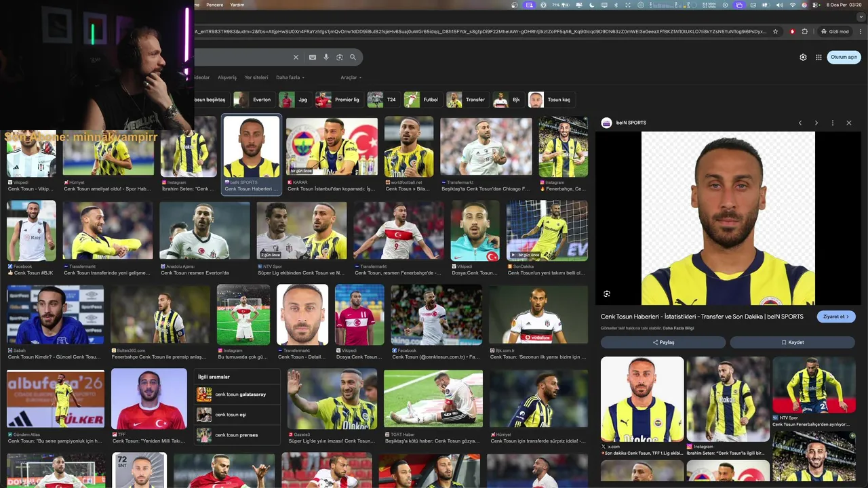Select the Premier lig filter chip
868x488 pixels.
pos(338,100)
